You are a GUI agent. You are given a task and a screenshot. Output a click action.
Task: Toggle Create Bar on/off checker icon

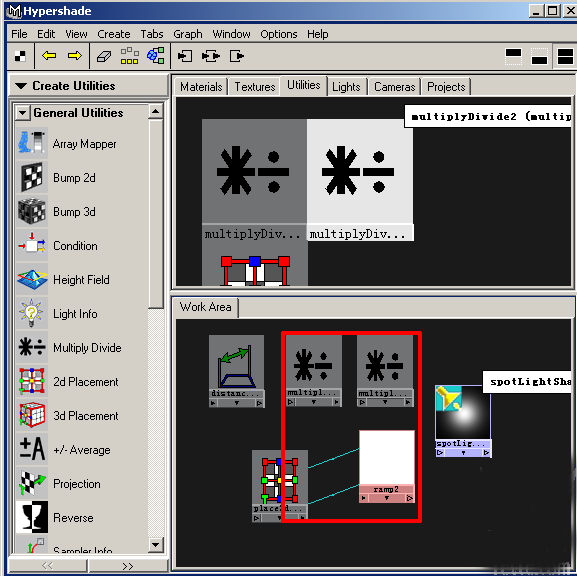click(x=20, y=56)
